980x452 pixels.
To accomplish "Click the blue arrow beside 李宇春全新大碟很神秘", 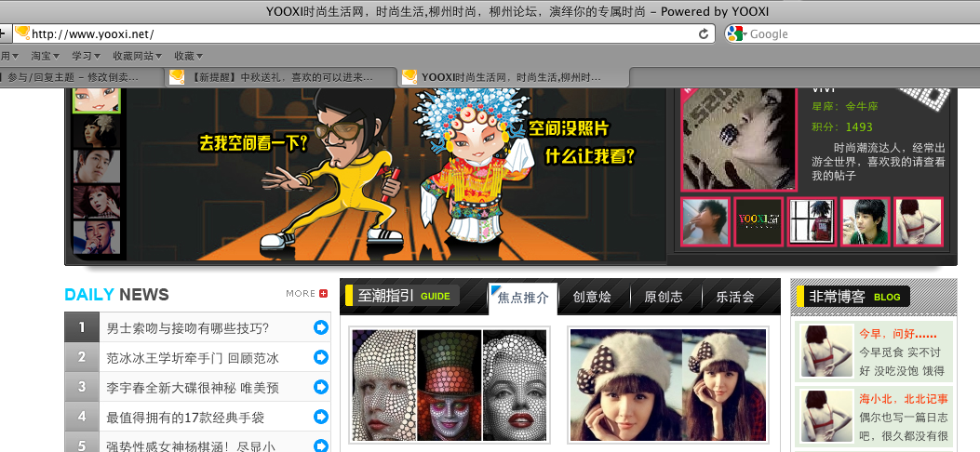I will click(x=321, y=387).
